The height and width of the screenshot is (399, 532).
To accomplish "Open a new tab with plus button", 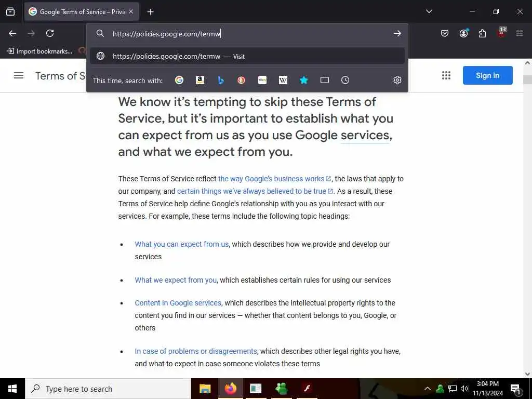I will (150, 12).
